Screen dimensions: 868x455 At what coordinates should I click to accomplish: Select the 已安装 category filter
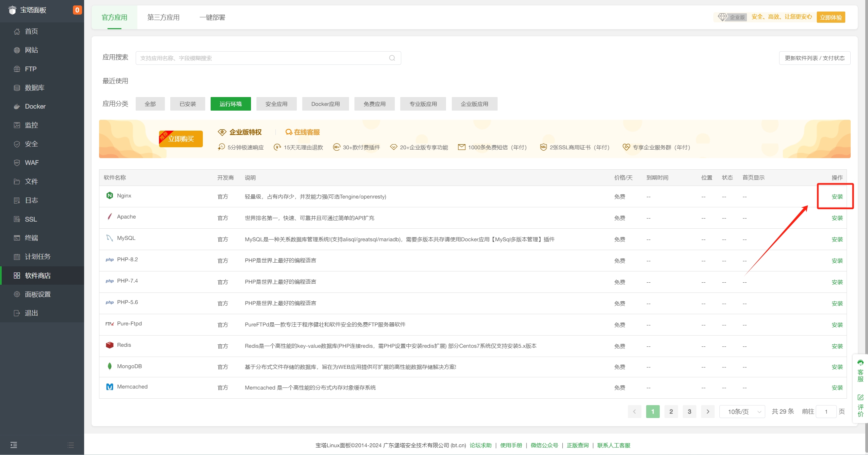coord(188,104)
